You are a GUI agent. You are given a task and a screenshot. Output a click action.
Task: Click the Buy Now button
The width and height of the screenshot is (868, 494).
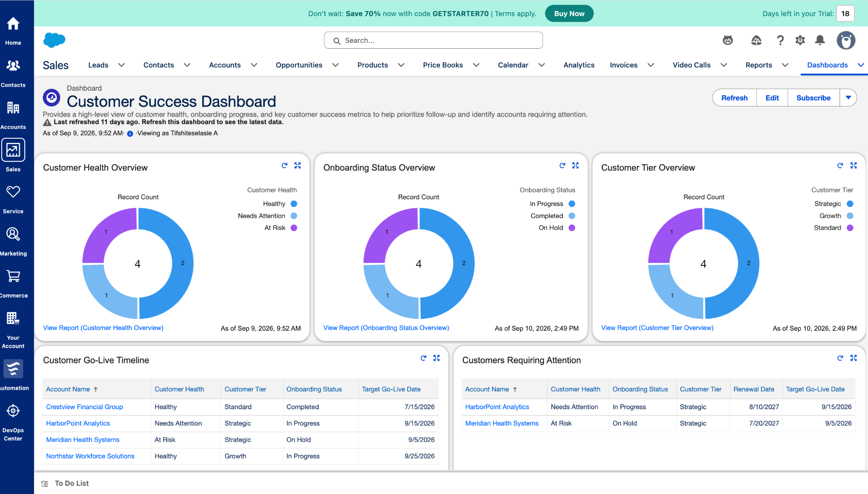pyautogui.click(x=569, y=14)
